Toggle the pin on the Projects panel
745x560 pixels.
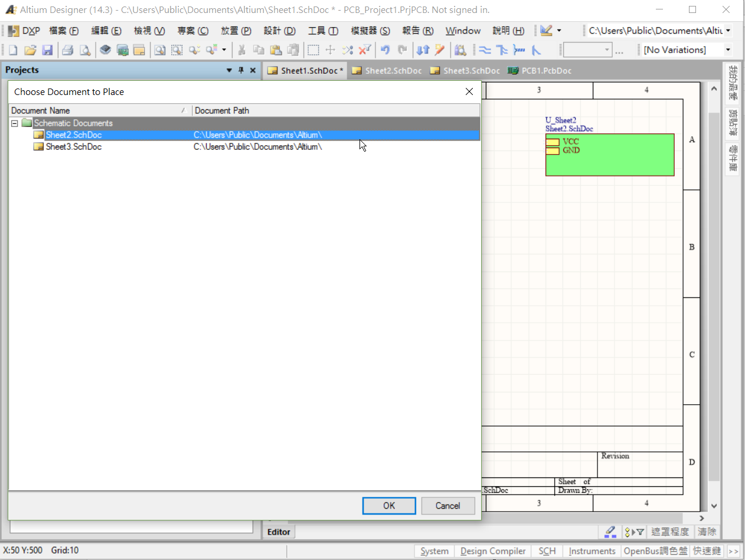(x=241, y=70)
